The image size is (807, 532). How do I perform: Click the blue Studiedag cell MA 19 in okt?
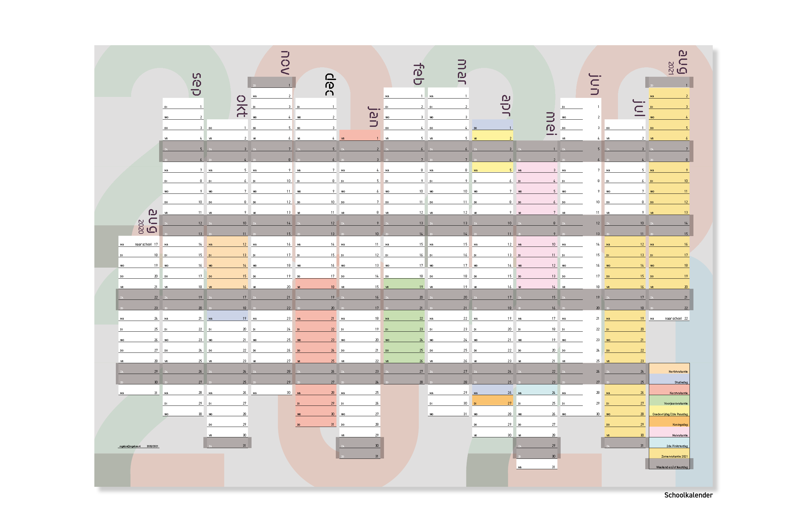[227, 315]
